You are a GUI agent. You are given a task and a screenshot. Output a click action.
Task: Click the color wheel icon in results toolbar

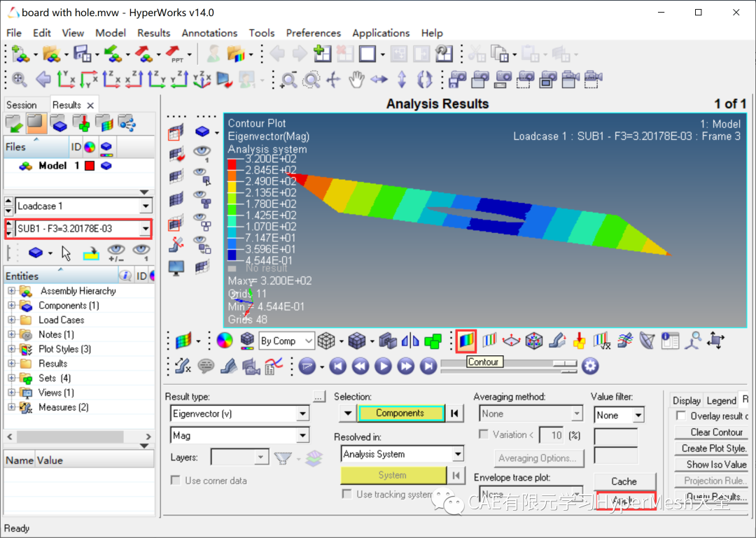click(x=224, y=341)
